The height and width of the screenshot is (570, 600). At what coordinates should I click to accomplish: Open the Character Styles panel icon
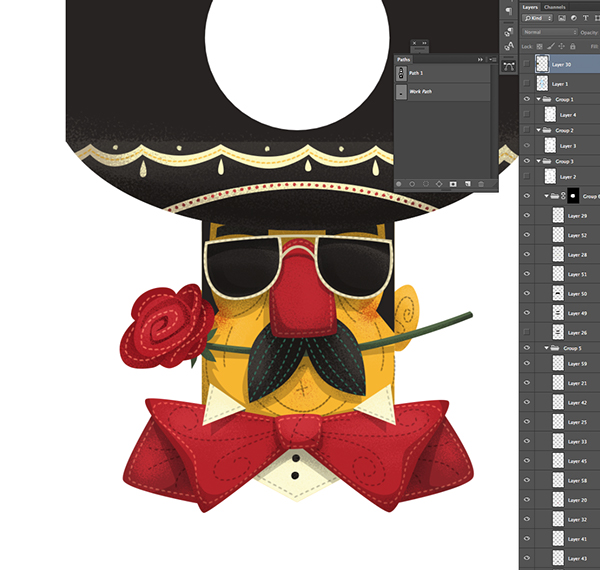point(509,46)
